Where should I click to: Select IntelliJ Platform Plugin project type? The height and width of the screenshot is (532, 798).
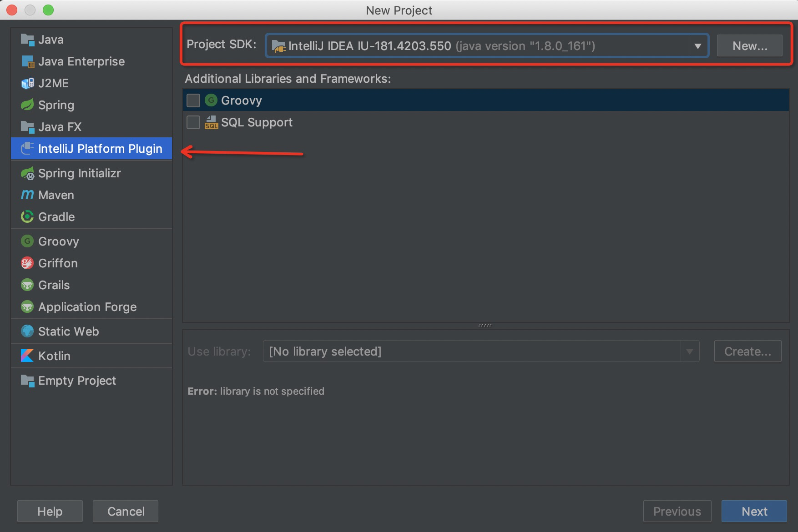click(91, 149)
